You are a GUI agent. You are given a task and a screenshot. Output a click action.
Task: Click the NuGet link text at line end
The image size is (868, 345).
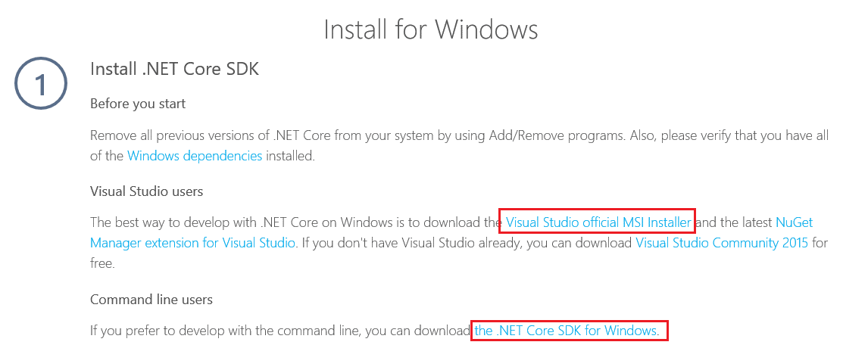794,222
